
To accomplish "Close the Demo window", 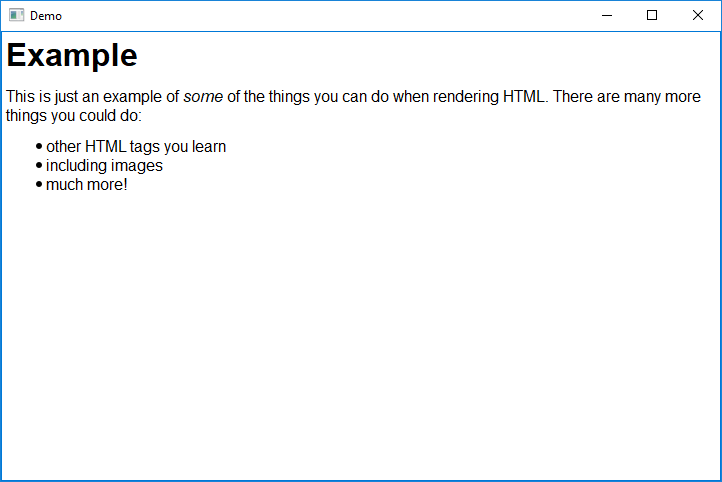I will [698, 15].
